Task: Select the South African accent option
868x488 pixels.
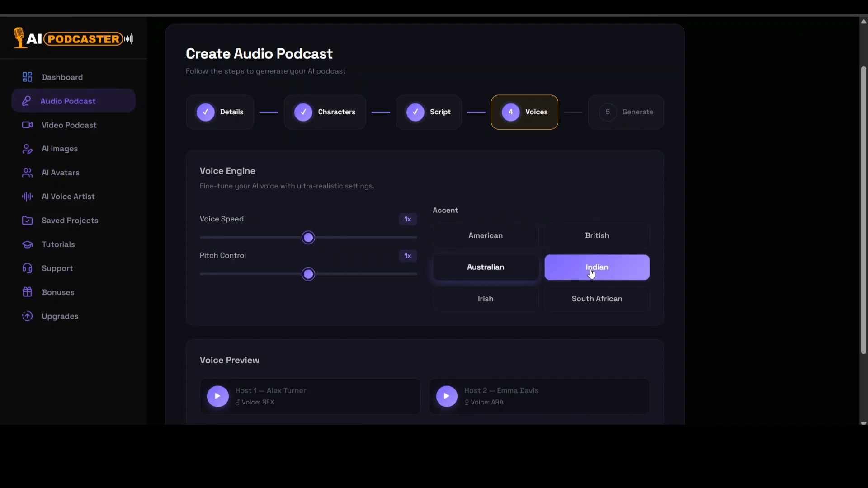Action: (x=597, y=299)
